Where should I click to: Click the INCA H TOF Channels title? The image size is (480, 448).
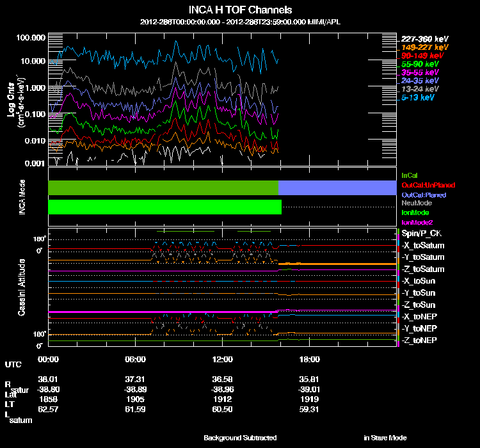tap(241, 10)
